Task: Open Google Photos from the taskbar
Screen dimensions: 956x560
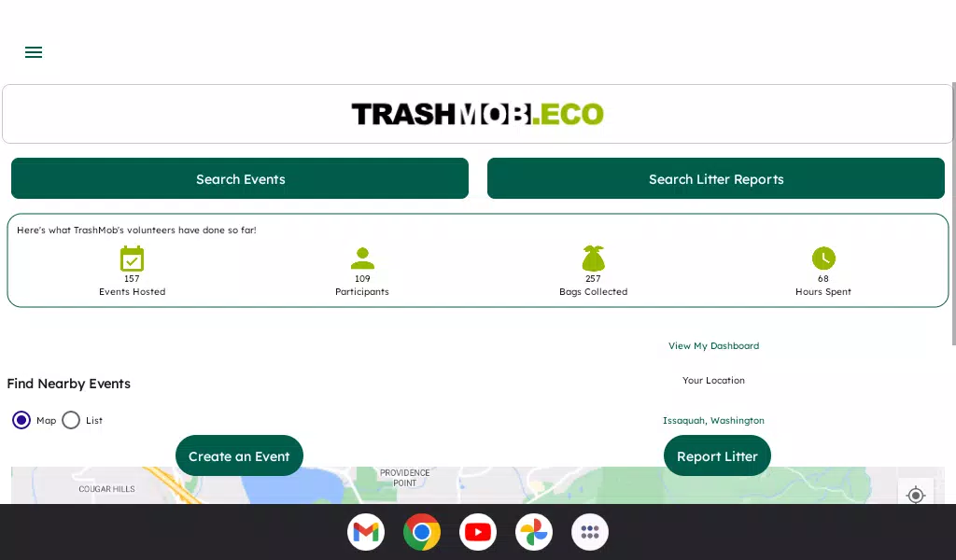Action: [x=534, y=532]
